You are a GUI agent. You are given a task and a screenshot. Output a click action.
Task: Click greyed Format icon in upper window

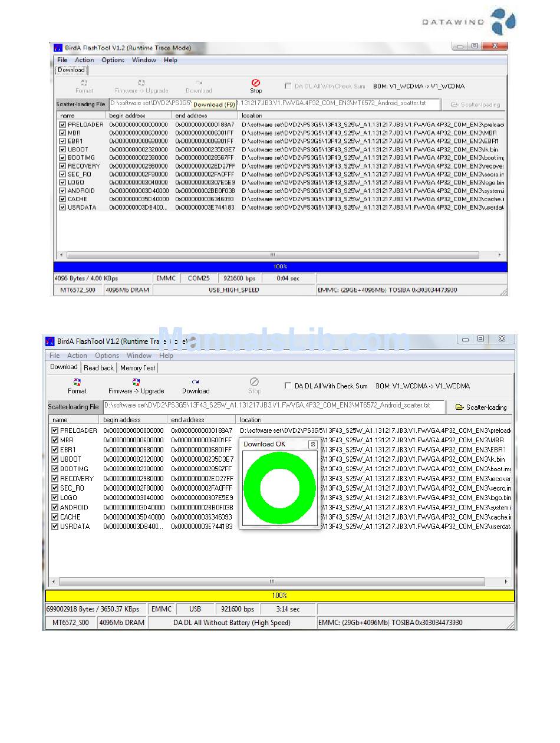[84, 83]
